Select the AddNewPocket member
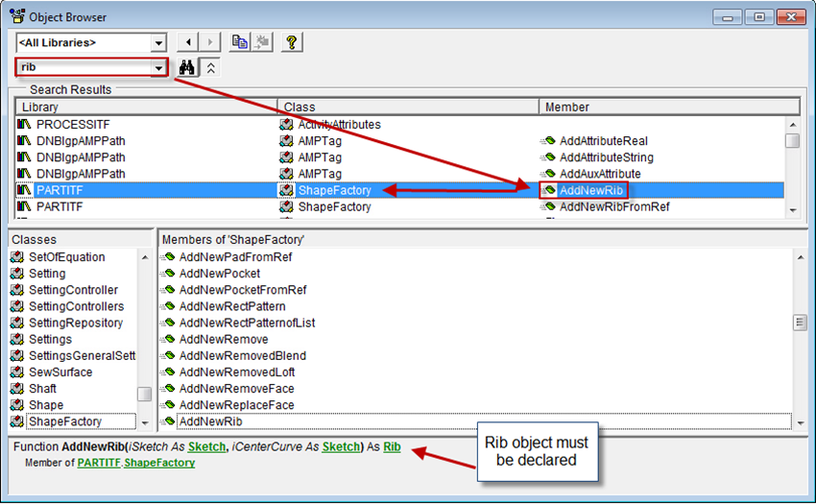 pos(219,274)
